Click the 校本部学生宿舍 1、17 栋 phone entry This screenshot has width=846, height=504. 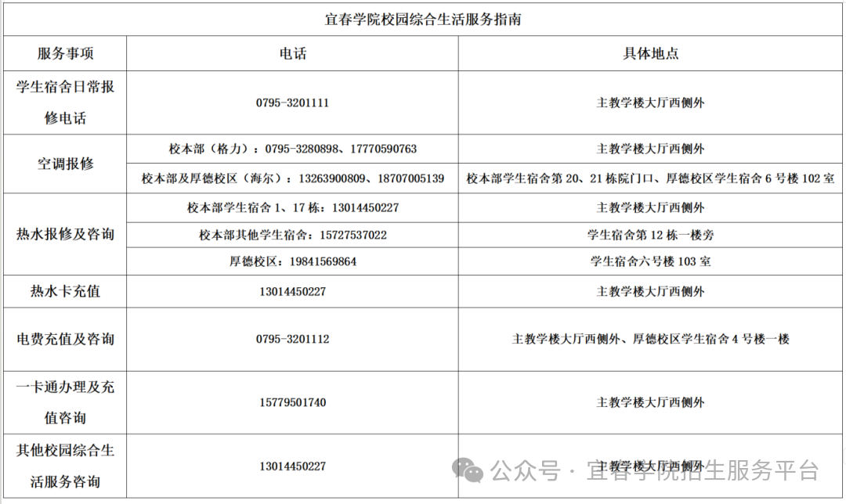292,208
